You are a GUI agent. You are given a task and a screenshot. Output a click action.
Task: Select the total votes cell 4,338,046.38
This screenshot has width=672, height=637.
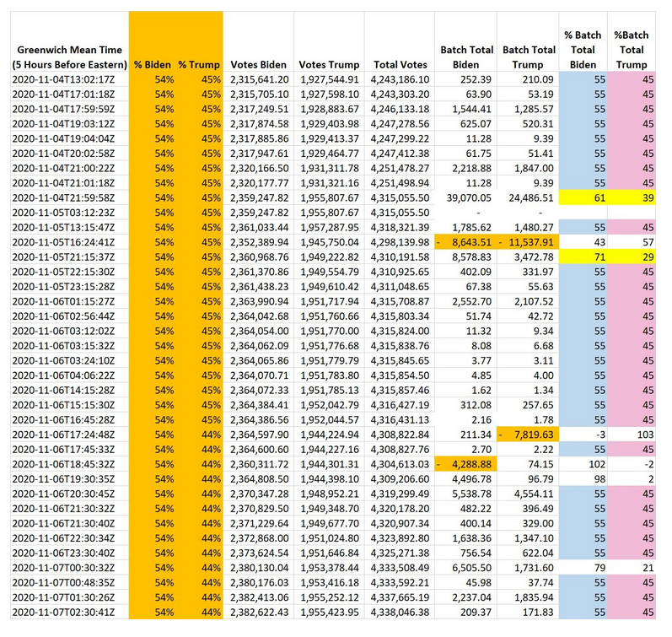coord(399,613)
